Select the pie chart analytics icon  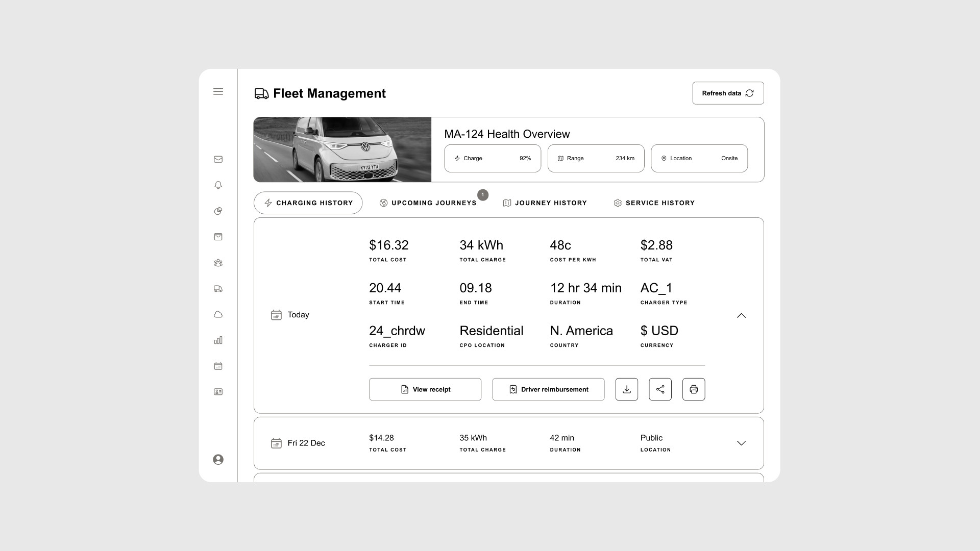[218, 211]
